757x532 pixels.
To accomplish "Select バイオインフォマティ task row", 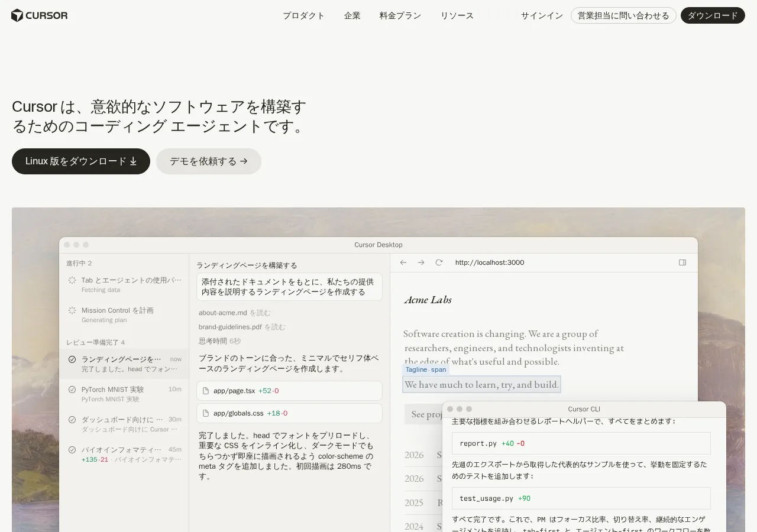I will pyautogui.click(x=124, y=454).
